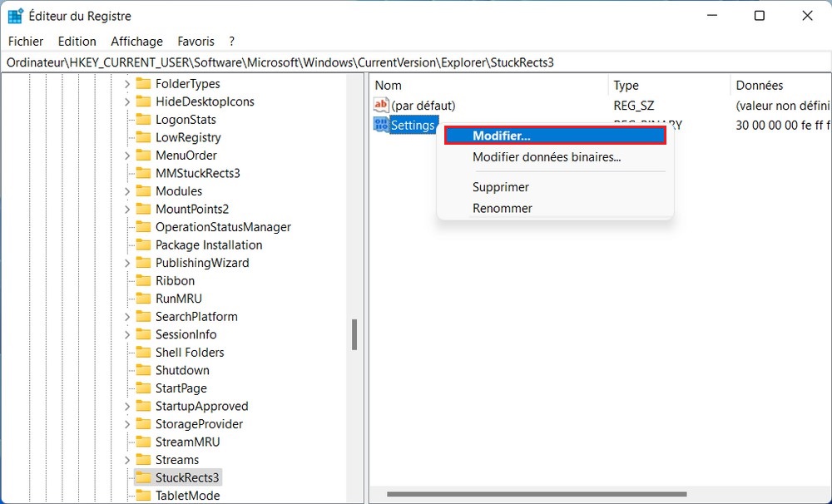This screenshot has height=504, width=832.
Task: Click the StartPage folder icon
Action: click(143, 388)
